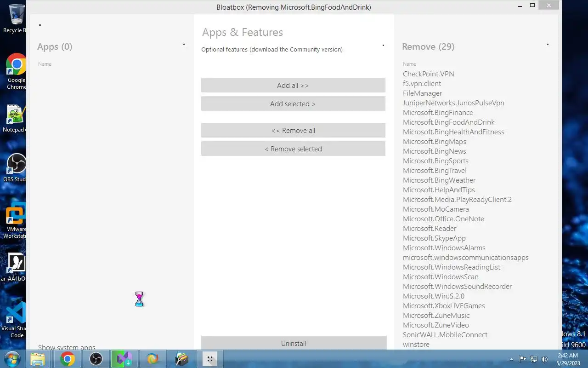588x368 pixels.
Task: Select Microsoft.WindowsScan entry
Action: (x=441, y=276)
